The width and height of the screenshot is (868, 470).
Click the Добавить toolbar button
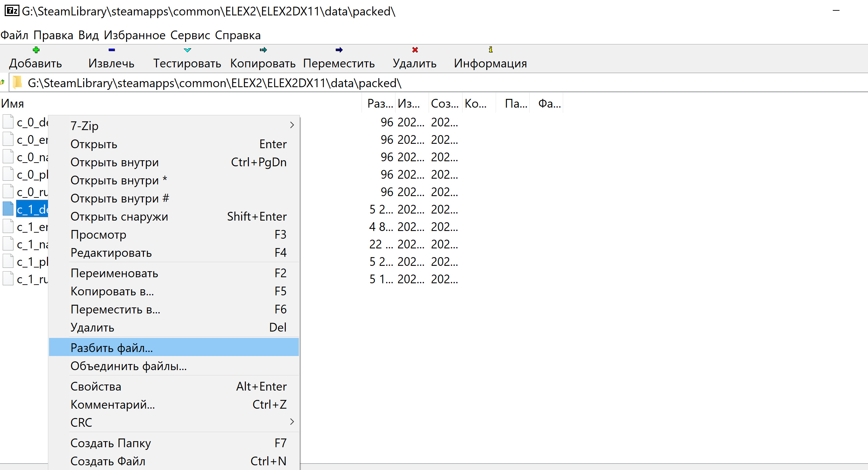(x=36, y=58)
